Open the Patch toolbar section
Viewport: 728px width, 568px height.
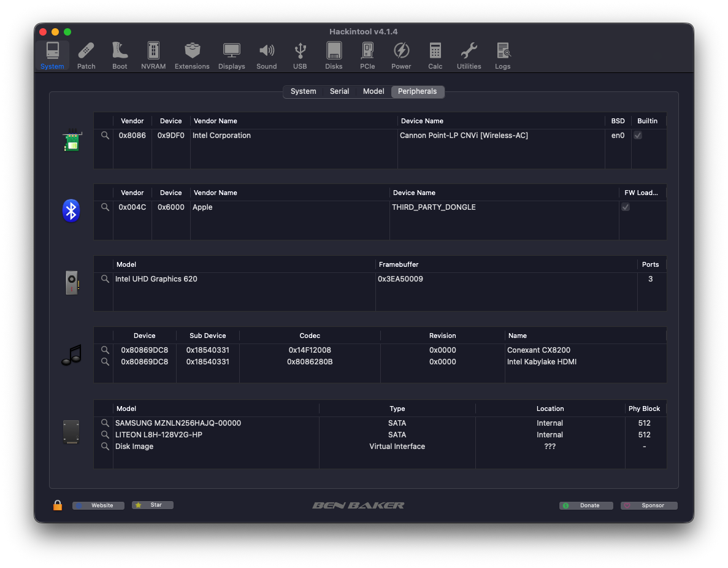(x=86, y=56)
